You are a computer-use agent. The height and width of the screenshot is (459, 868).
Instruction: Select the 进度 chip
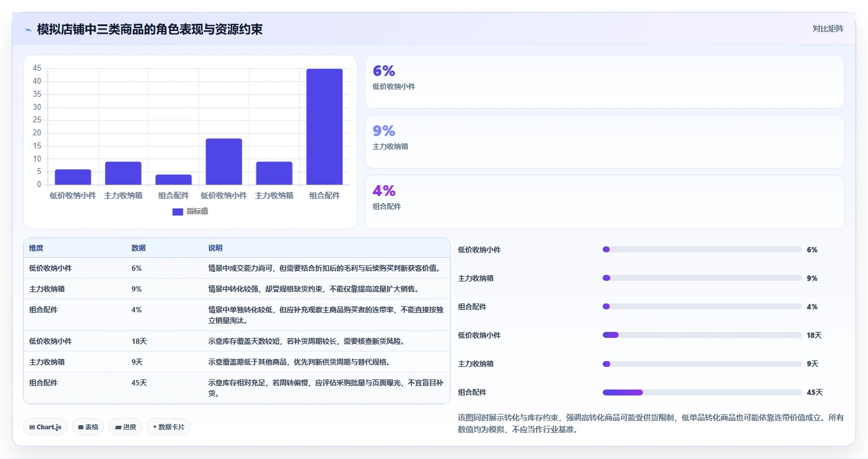(x=125, y=427)
